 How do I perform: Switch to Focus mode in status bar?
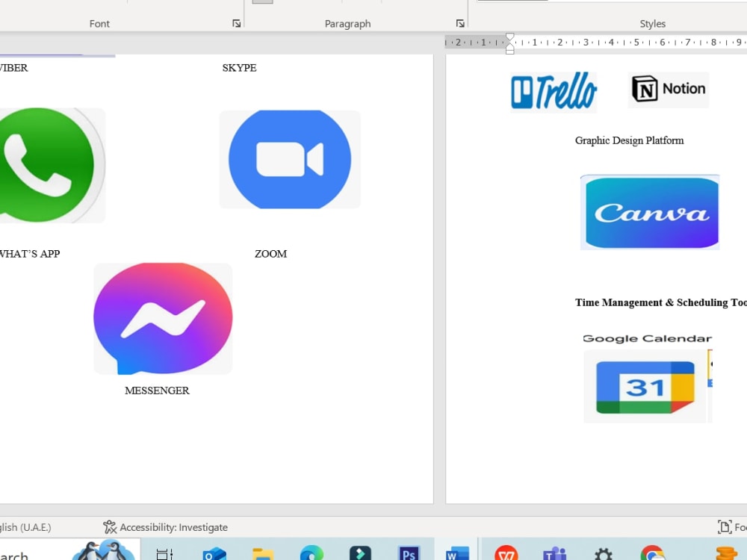pyautogui.click(x=732, y=527)
